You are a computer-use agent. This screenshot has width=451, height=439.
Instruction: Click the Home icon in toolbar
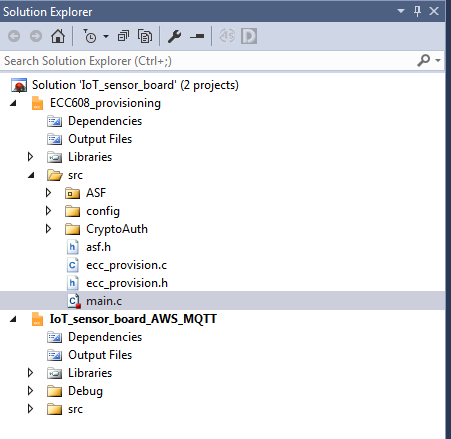pyautogui.click(x=58, y=36)
